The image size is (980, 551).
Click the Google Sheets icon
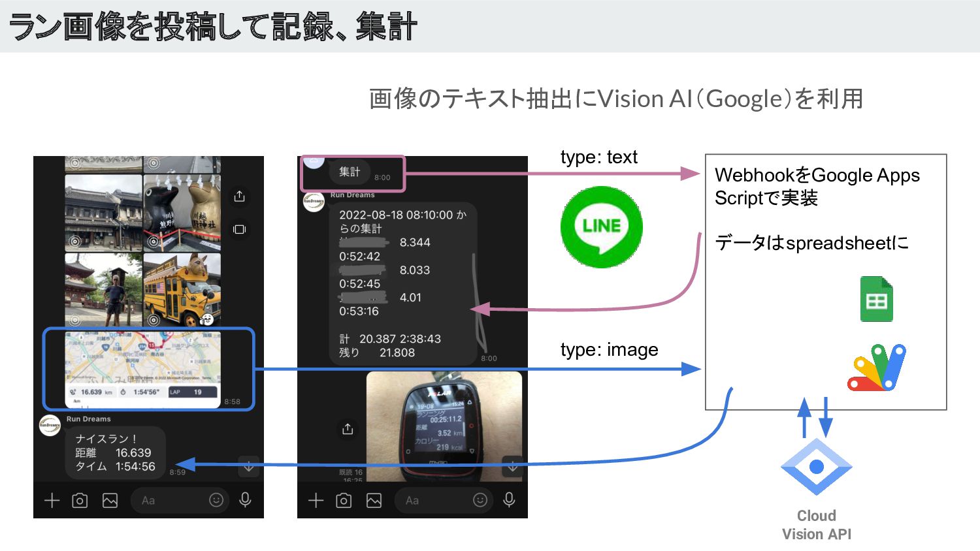876,299
